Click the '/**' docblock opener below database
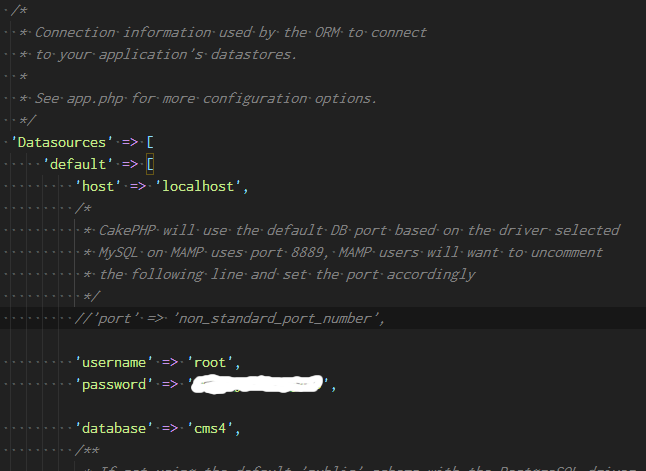 point(87,450)
